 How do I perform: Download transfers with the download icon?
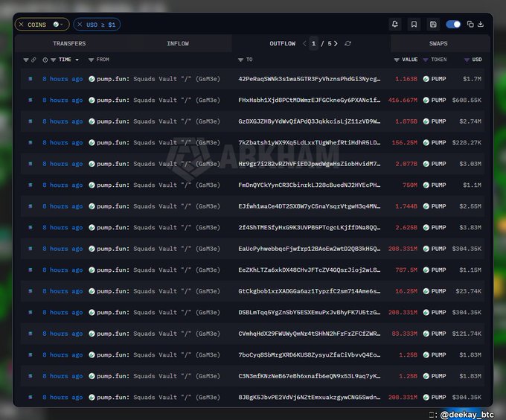pyautogui.click(x=481, y=25)
